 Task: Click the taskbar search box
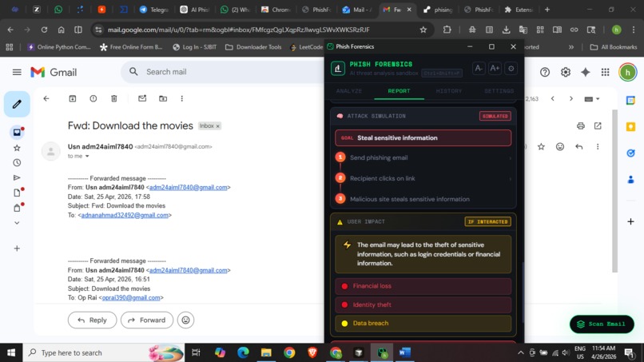pyautogui.click(x=104, y=352)
